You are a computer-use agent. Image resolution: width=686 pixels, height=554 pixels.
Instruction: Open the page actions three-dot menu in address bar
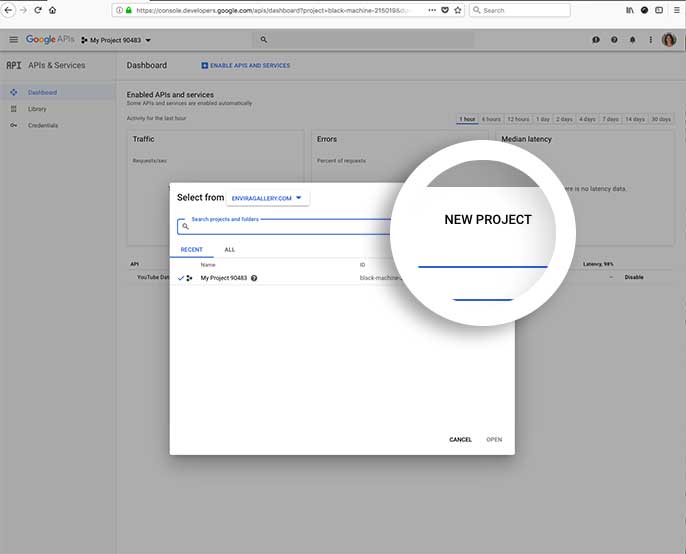point(431,10)
